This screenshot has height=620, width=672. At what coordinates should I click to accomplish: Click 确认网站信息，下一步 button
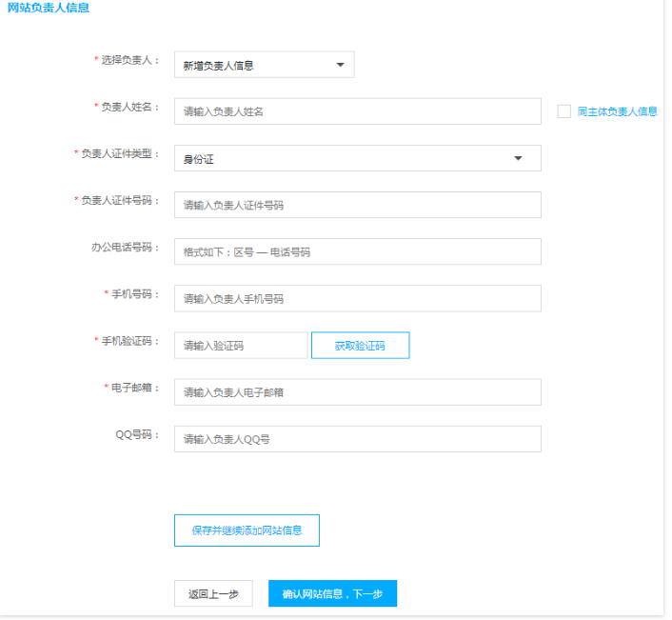pos(332,593)
